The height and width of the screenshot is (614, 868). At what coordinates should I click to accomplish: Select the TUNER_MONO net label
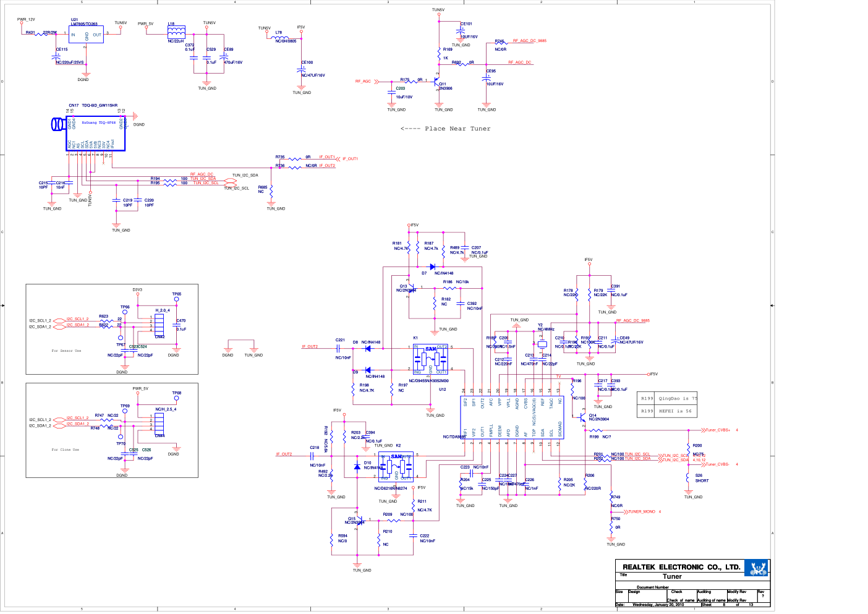(x=642, y=512)
